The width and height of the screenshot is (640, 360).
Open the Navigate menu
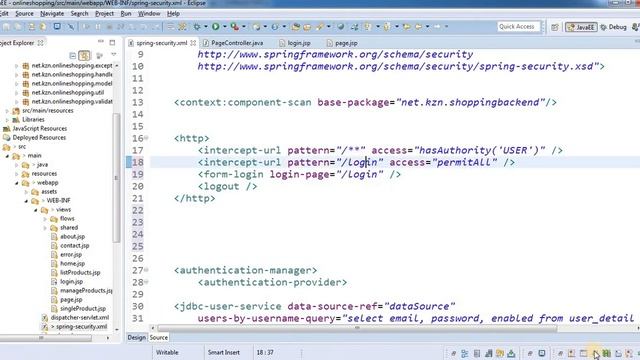tap(52, 13)
